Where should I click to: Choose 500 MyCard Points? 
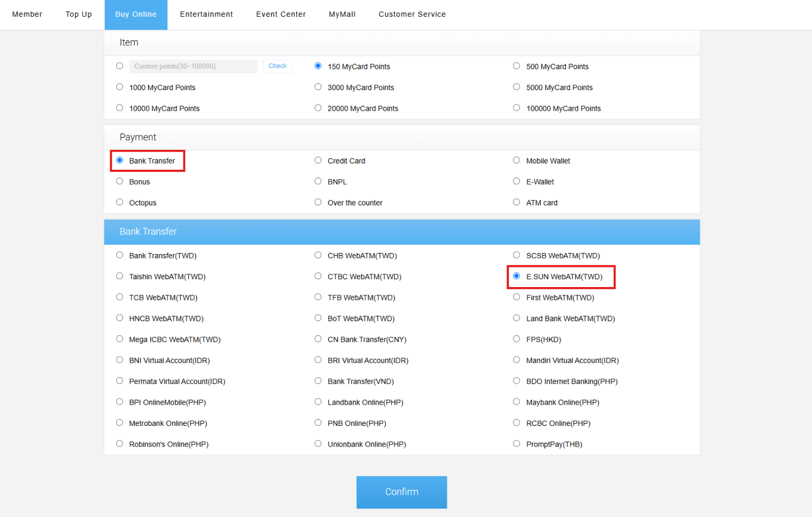point(516,66)
